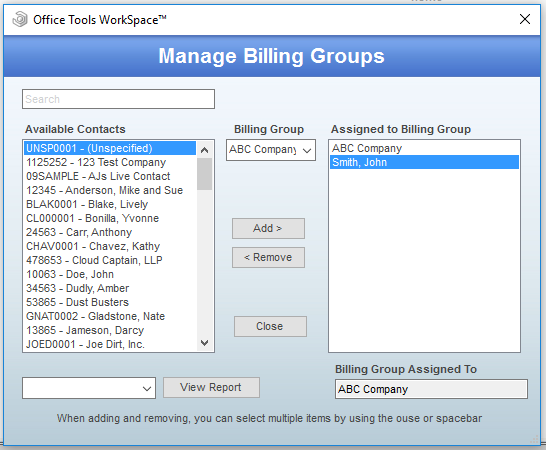Select 478653 - Cloud Captain, LLP
Screen dimensions: 546x450
coord(110,260)
